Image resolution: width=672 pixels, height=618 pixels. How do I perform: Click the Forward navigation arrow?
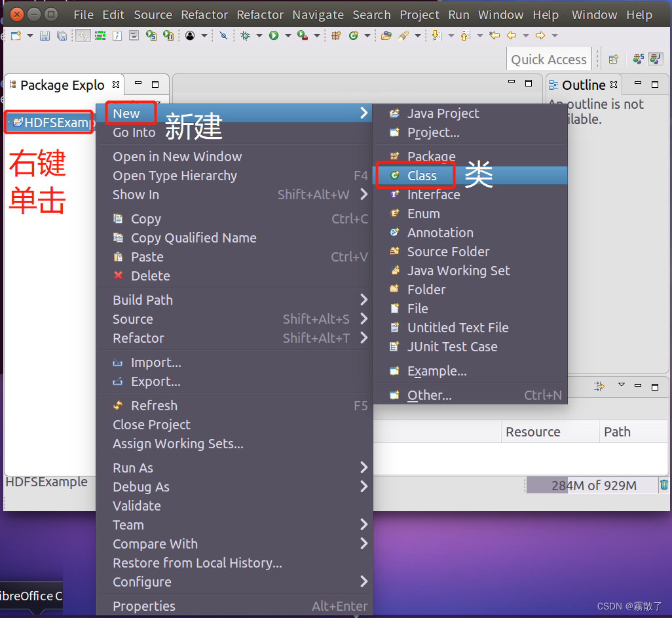click(540, 35)
